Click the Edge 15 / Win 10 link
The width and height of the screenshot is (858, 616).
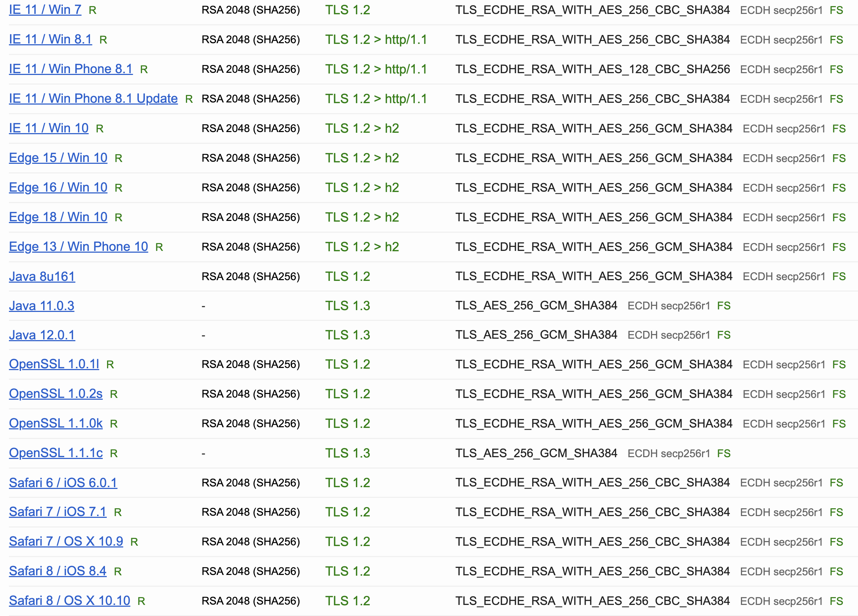[58, 157]
